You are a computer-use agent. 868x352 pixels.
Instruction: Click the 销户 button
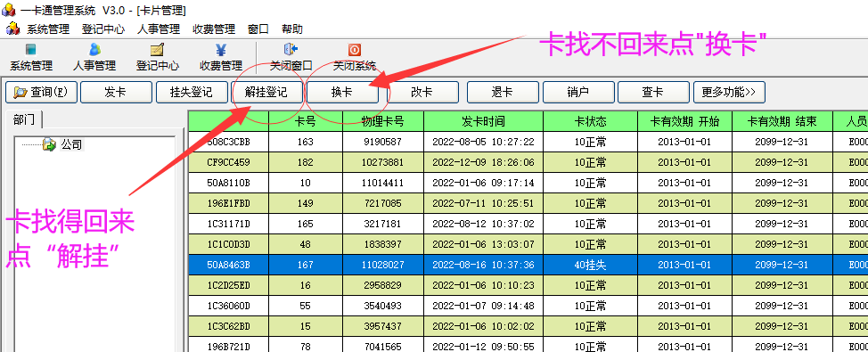tap(578, 93)
